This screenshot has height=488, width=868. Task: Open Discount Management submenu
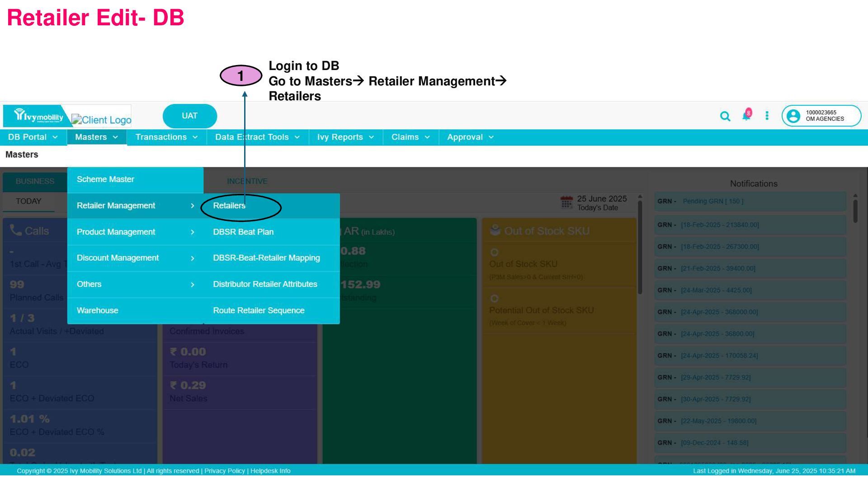click(135, 258)
